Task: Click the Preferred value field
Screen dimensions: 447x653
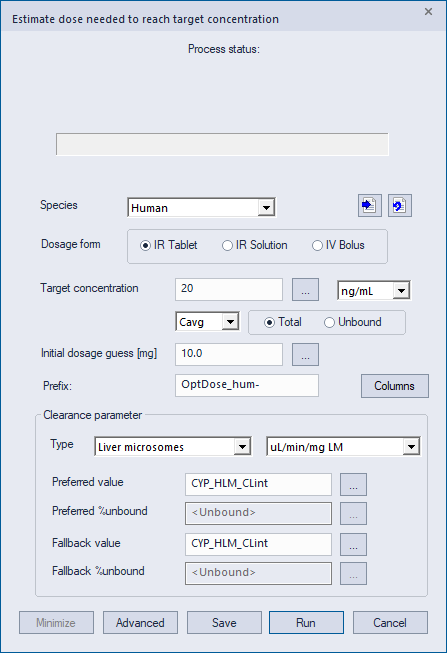Action: [258, 484]
